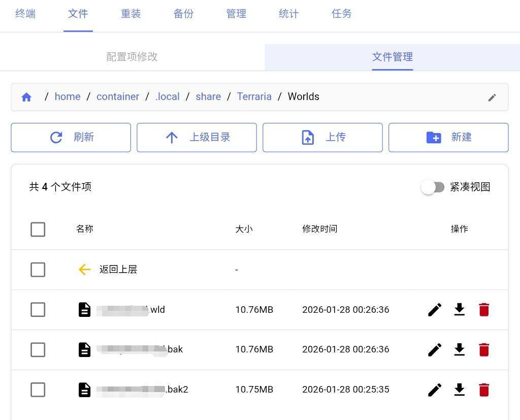Click Worlds in breadcrumb path

(304, 96)
